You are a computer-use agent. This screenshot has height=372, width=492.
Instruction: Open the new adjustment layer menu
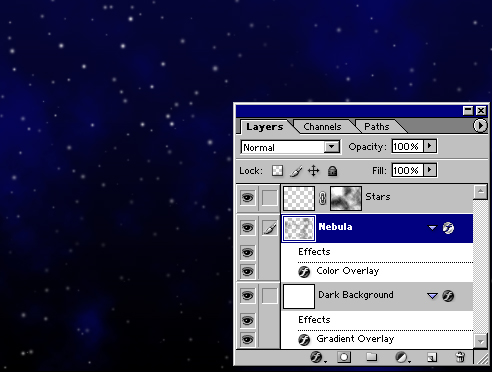tap(402, 357)
